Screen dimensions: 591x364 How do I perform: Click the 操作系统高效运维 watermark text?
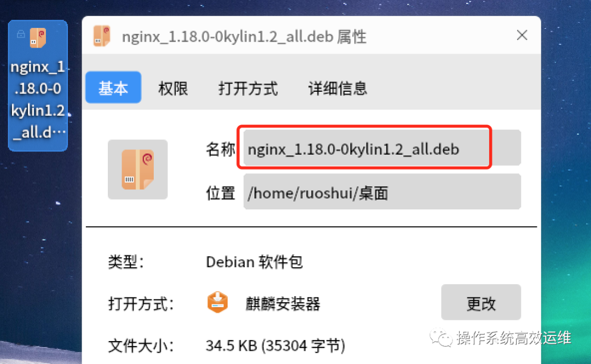click(514, 338)
